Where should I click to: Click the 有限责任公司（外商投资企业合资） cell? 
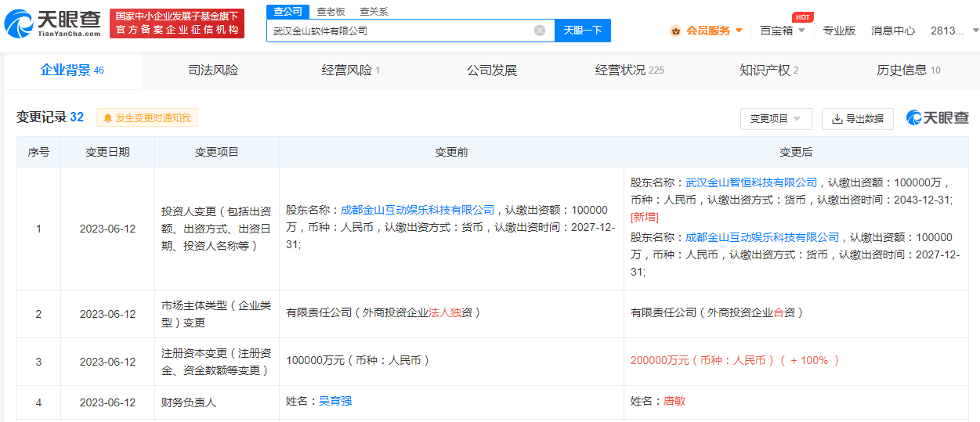point(796,314)
